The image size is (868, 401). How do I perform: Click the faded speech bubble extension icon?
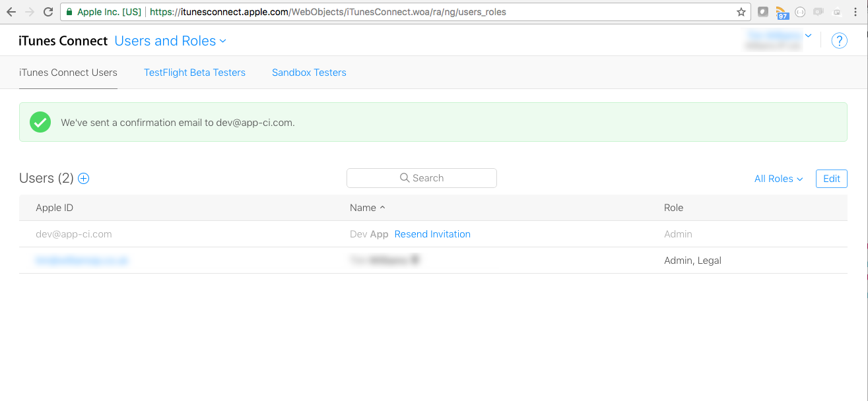819,12
